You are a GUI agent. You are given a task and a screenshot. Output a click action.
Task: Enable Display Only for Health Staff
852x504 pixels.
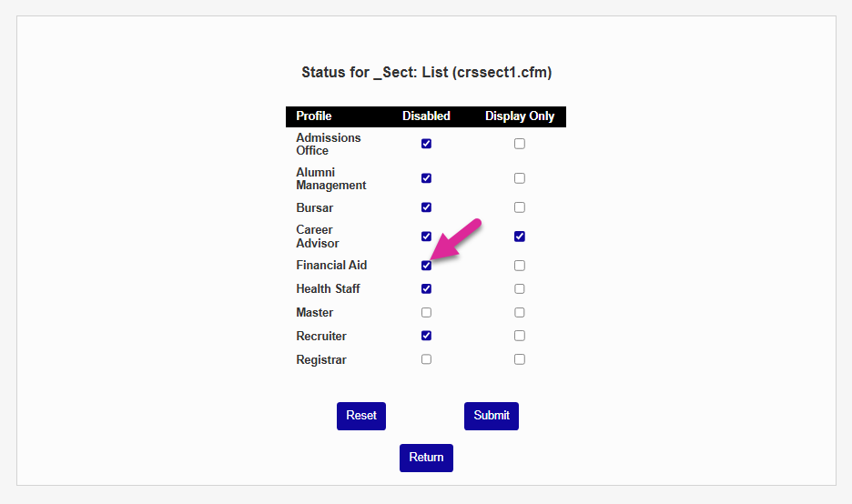point(519,289)
